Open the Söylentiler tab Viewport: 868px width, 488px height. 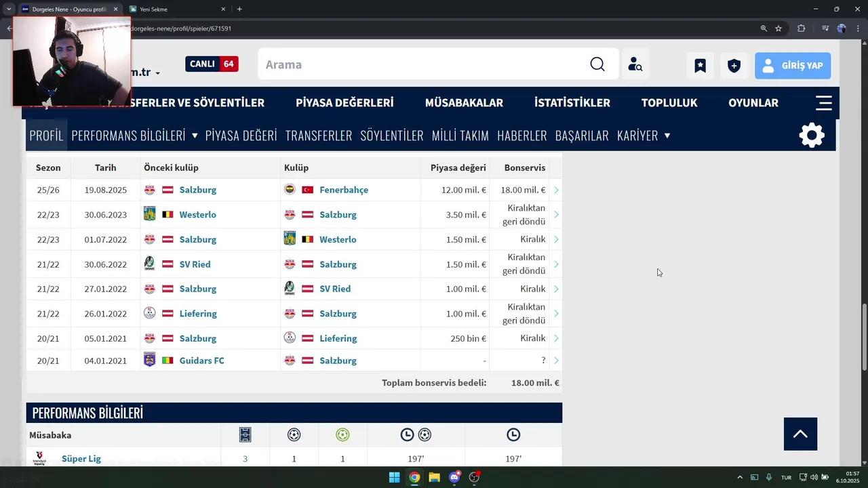click(x=392, y=136)
